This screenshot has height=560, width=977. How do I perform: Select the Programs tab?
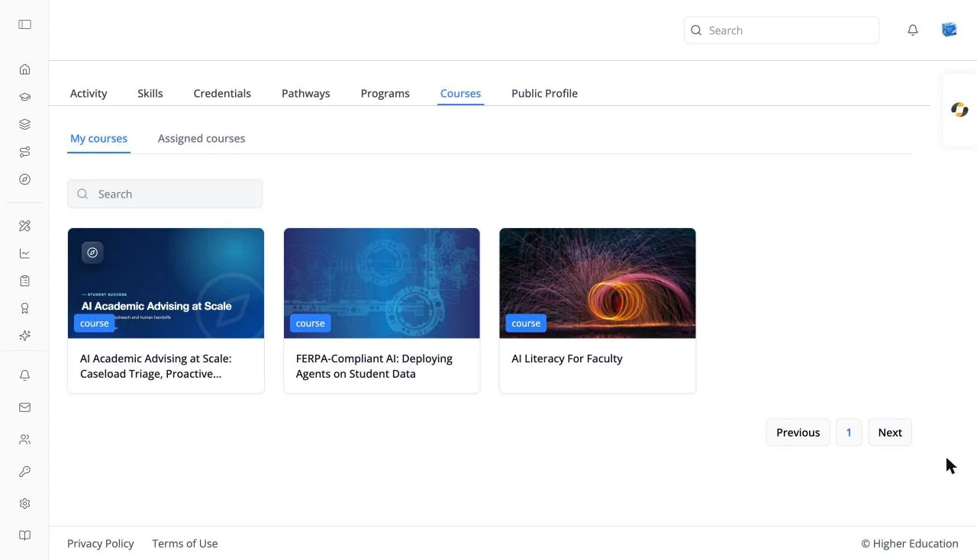(x=385, y=93)
